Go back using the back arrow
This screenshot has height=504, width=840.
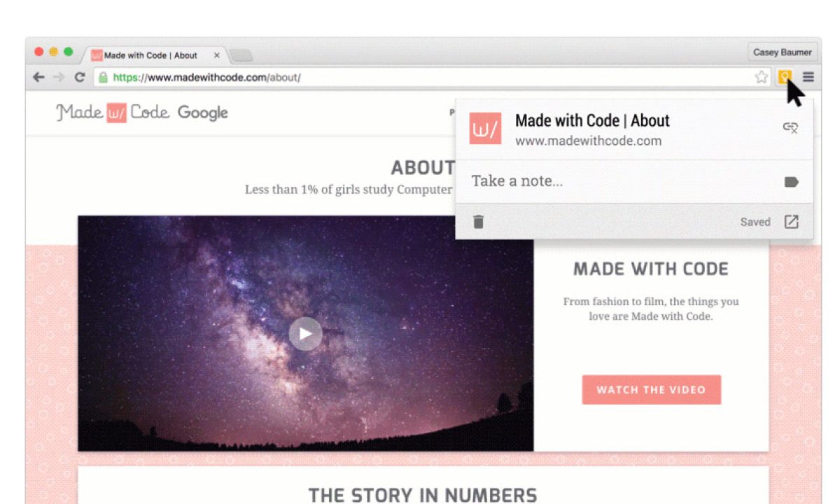pyautogui.click(x=39, y=77)
